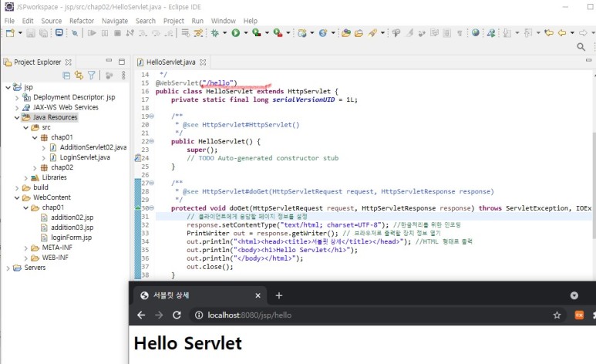
Task: Open a new browser tab with plus
Action: point(278,295)
